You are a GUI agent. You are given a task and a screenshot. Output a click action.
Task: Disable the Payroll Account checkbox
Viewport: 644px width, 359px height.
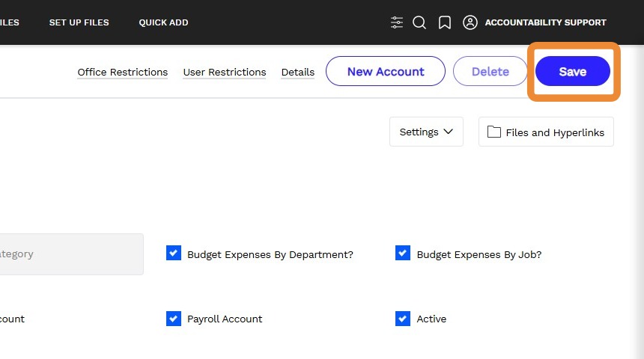point(174,319)
